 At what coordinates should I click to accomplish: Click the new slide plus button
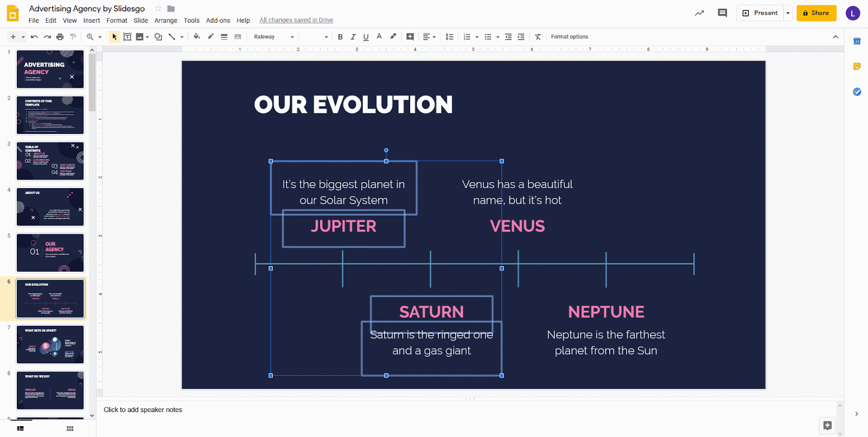coord(13,37)
